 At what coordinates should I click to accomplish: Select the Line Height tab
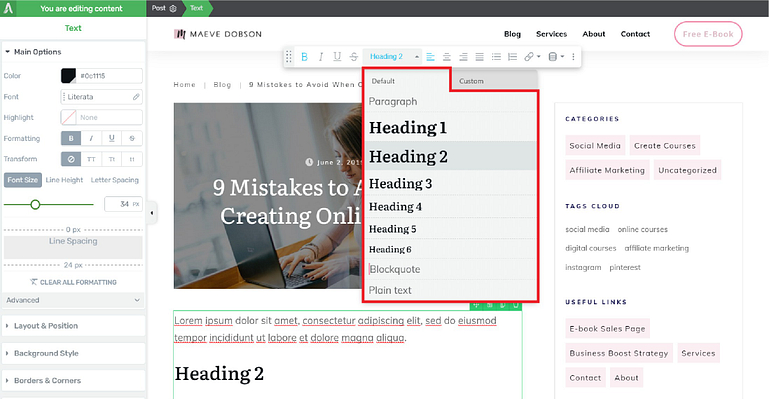pyautogui.click(x=64, y=180)
